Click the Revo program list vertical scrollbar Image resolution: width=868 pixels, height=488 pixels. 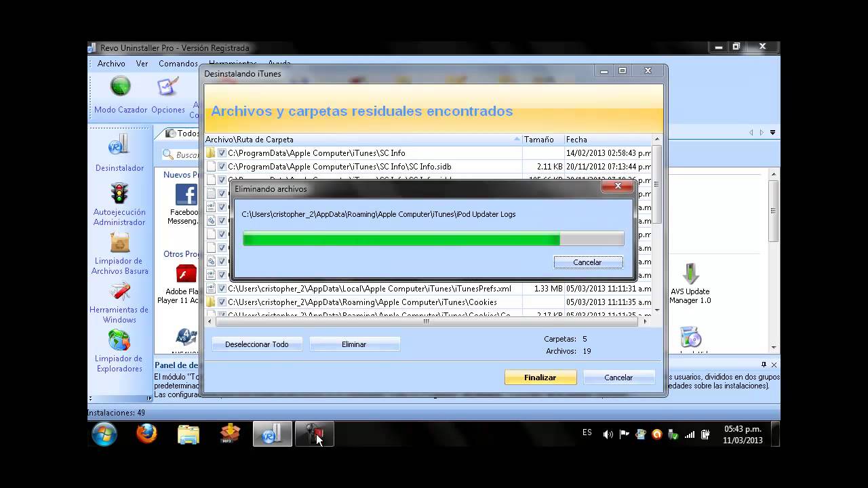point(774,210)
